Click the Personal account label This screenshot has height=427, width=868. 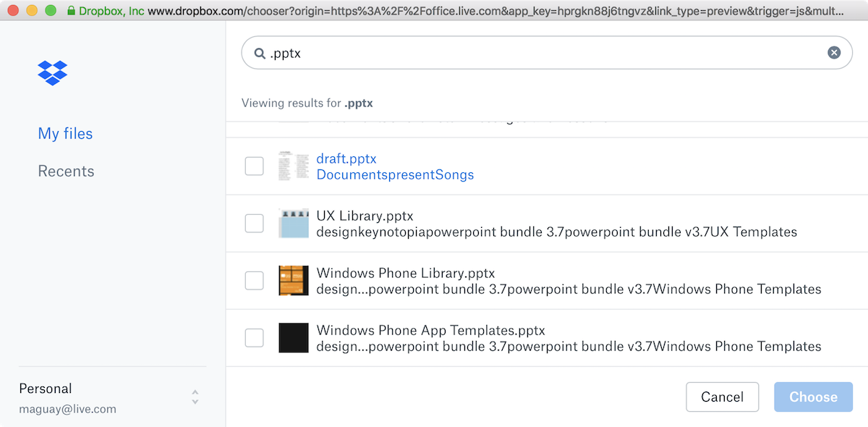(46, 389)
